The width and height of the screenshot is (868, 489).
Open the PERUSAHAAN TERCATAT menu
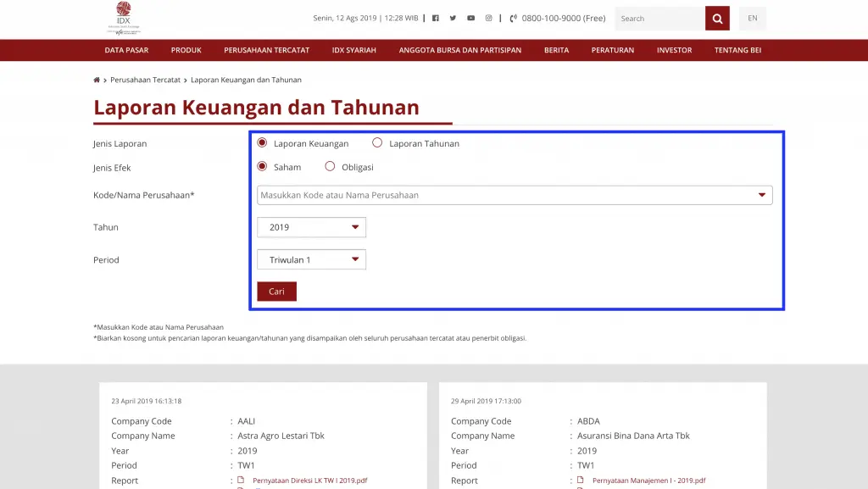pyautogui.click(x=267, y=50)
